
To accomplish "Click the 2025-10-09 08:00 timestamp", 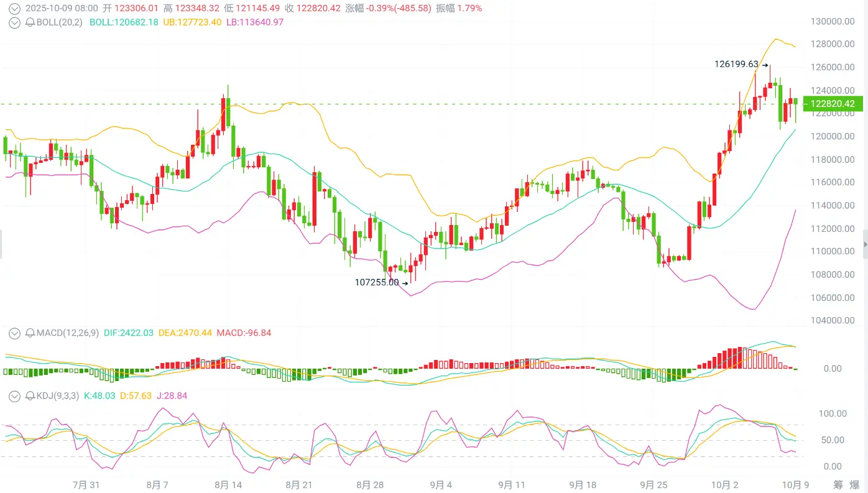I will 62,9.
